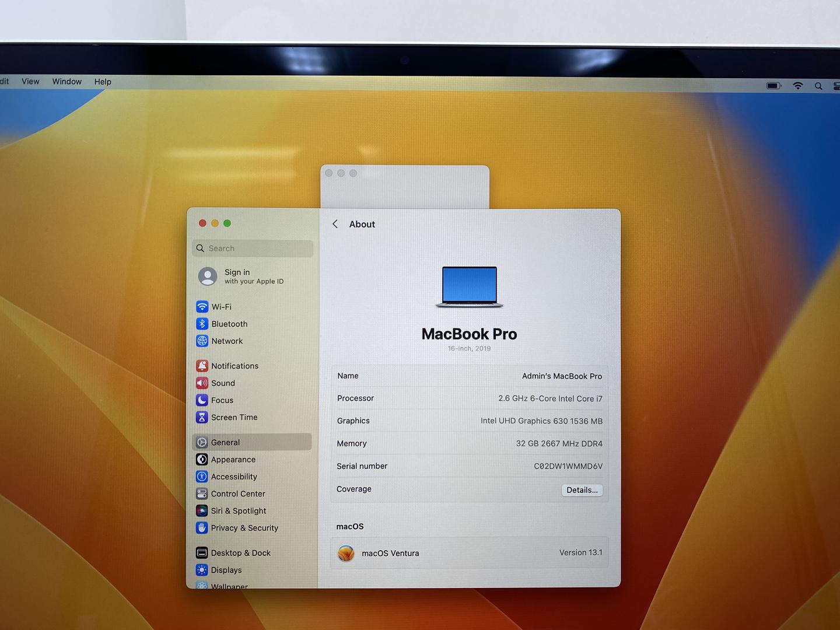The width and height of the screenshot is (840, 630).
Task: Click the processor value 2.6 GHz 6-Core Intel Core i7
Action: 550,398
